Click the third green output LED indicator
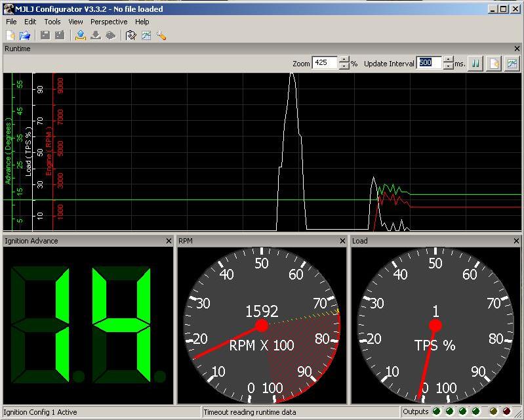 click(462, 411)
